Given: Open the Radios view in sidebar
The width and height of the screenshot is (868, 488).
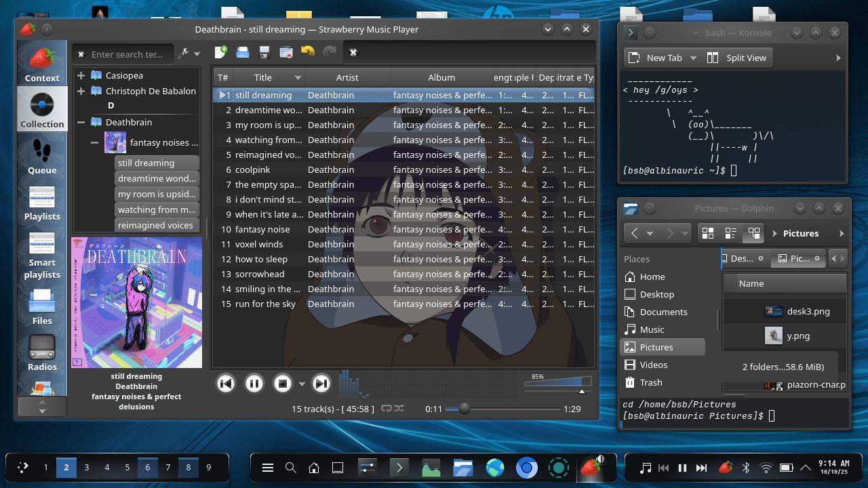Looking at the screenshot, I should click(x=42, y=353).
